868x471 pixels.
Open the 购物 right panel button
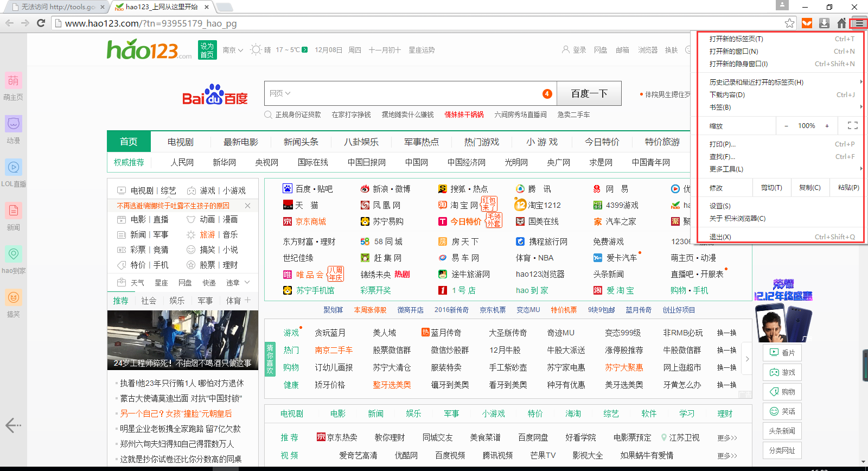782,392
